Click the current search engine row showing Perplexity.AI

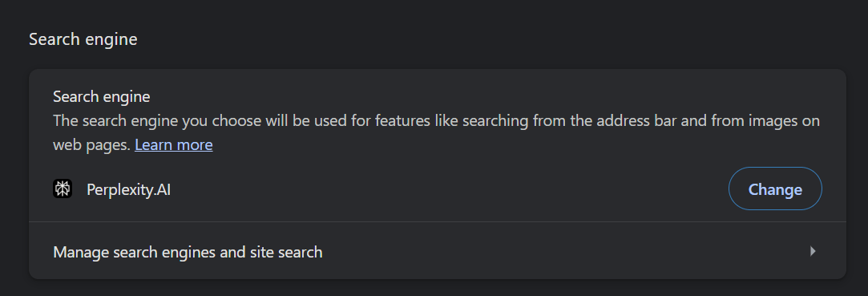(x=438, y=189)
